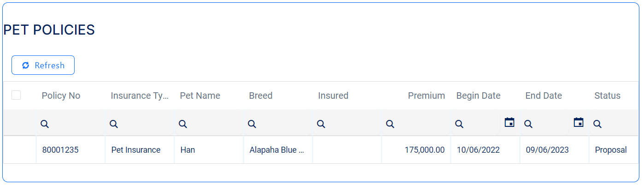Image resolution: width=644 pixels, height=185 pixels.
Task: Click search icon in Pet Name filter
Action: click(x=183, y=124)
